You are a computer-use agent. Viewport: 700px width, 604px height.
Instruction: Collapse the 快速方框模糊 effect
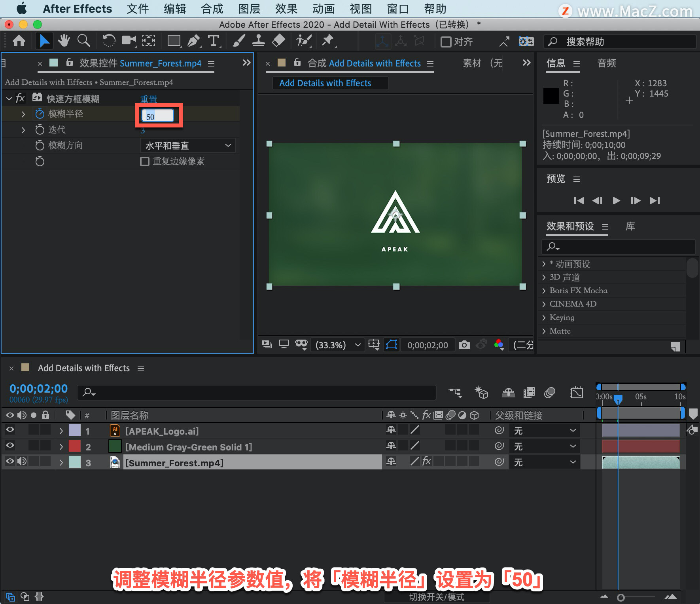(9, 99)
